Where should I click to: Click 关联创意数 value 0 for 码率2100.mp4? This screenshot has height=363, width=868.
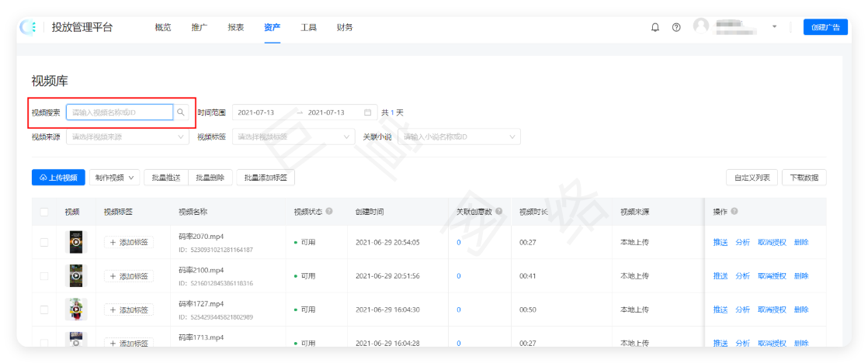(x=458, y=276)
